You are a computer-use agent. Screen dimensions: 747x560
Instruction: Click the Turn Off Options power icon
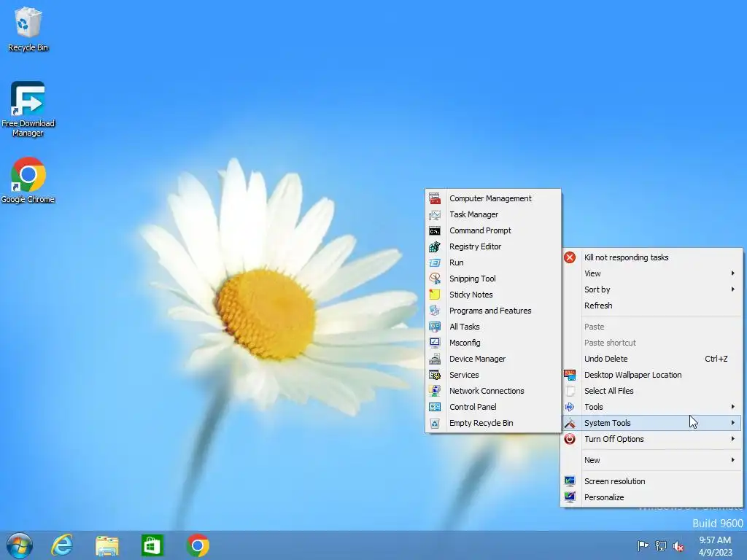point(569,438)
